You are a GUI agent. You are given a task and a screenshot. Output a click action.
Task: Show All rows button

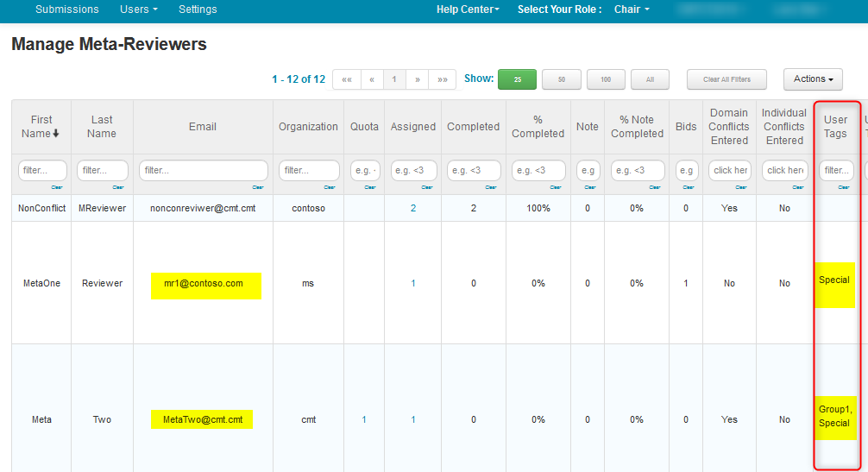click(650, 79)
